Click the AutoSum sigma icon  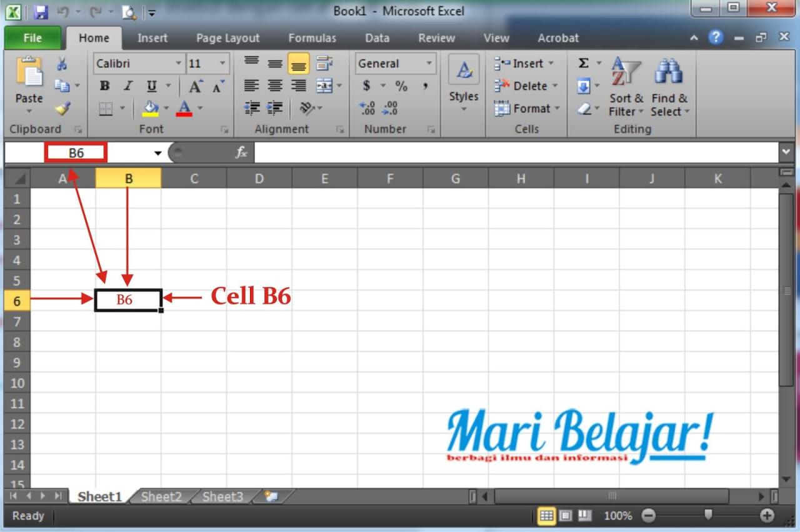(584, 63)
